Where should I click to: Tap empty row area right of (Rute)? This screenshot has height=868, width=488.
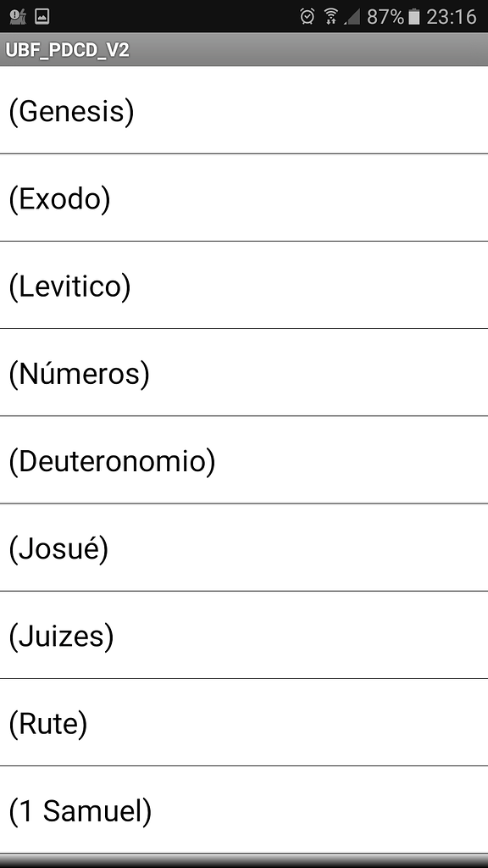(x=288, y=722)
